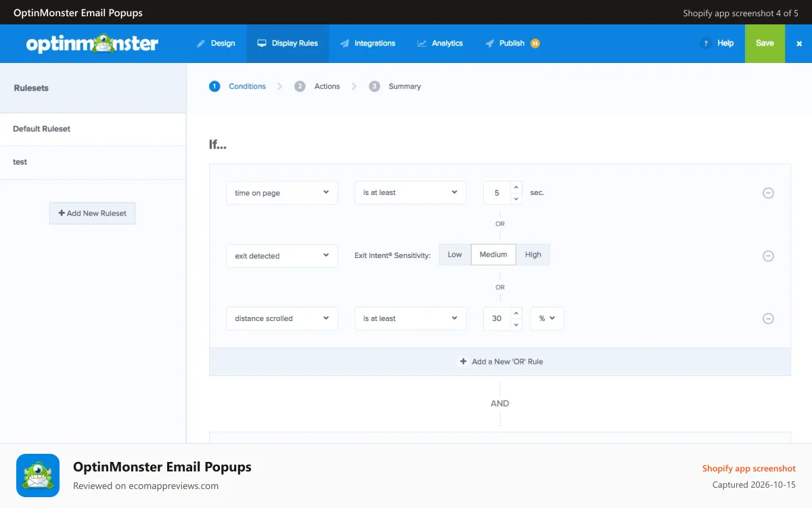Image resolution: width=812 pixels, height=508 pixels.
Task: Open the 'time on page' condition dropdown
Action: point(281,193)
